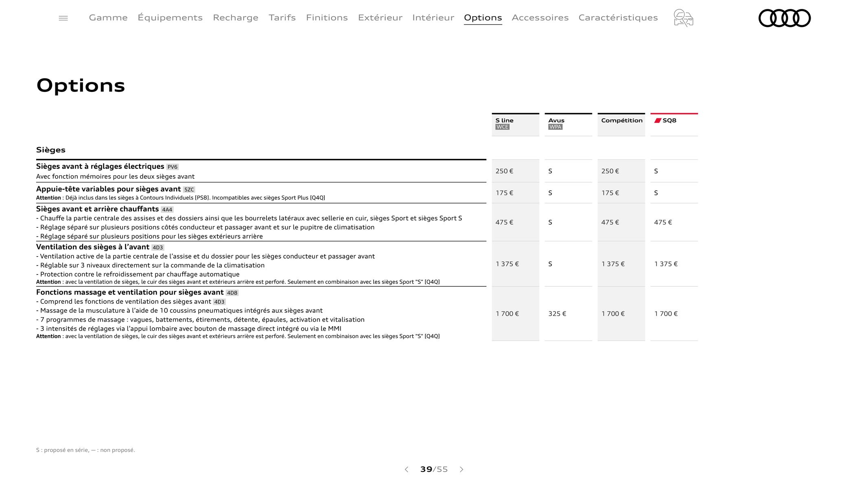Select 'Fonctions massage et ventilation' title
The width and height of the screenshot is (868, 488).
click(130, 292)
